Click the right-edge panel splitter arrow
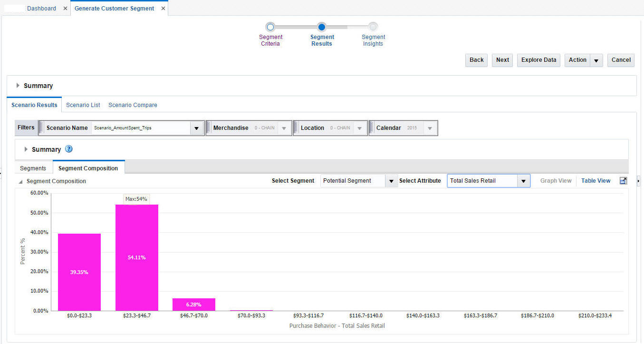Screen dimensions: 644x344 [638, 181]
